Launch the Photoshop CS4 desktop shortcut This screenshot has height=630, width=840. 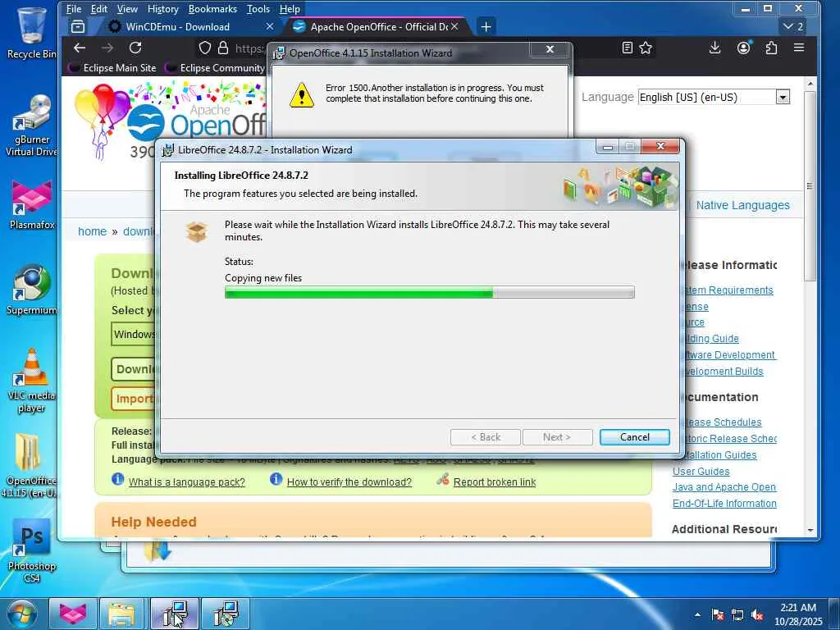(x=31, y=550)
